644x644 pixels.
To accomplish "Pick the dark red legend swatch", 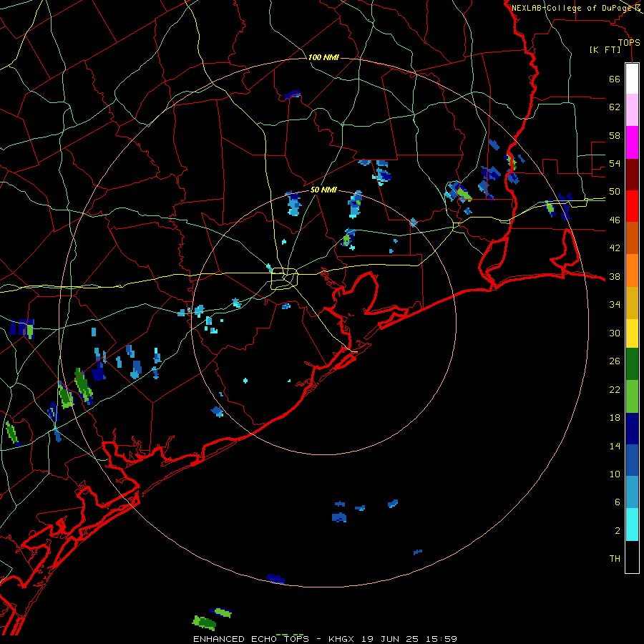I will pyautogui.click(x=632, y=175).
